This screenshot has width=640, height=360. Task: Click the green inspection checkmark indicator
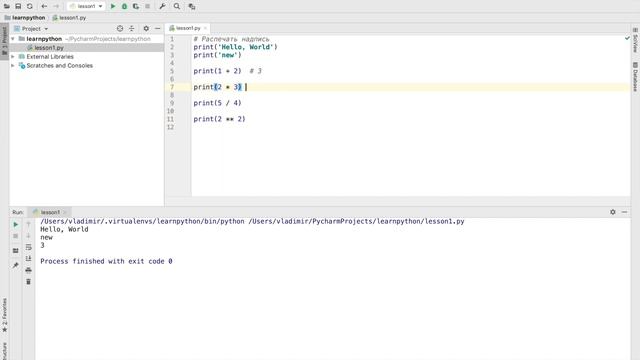pyautogui.click(x=627, y=38)
